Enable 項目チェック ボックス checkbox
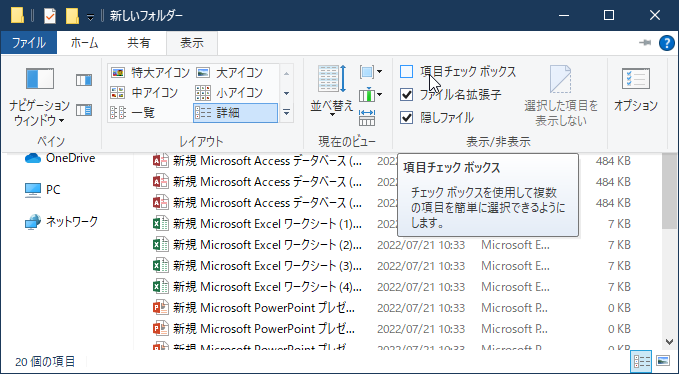This screenshot has height=374, width=679. pyautogui.click(x=407, y=71)
